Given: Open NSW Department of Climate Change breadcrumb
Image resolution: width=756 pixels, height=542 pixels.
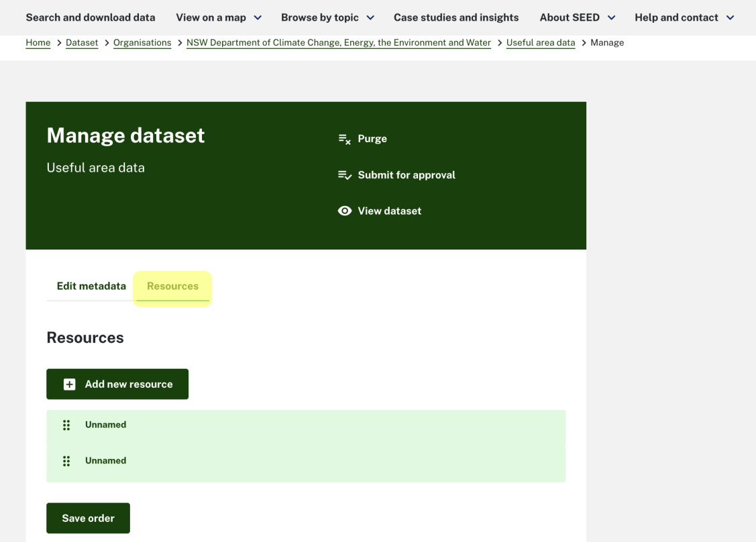Looking at the screenshot, I should [x=339, y=42].
